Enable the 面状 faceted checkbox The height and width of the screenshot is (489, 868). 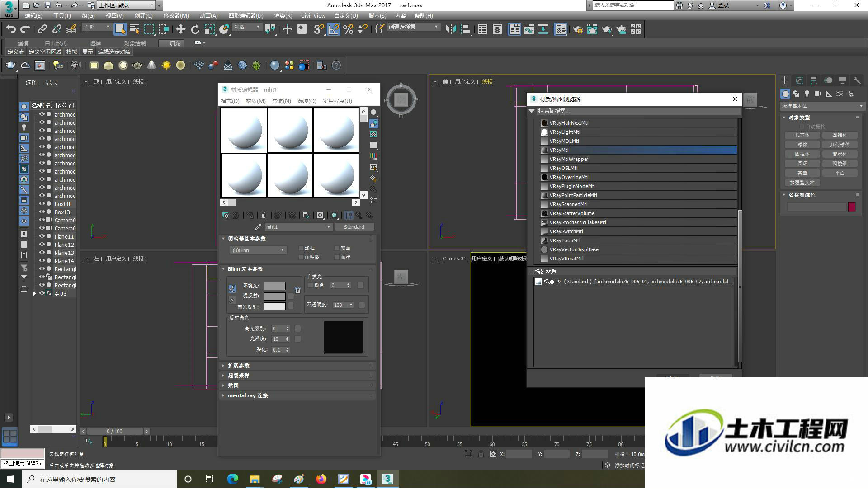[x=337, y=257]
